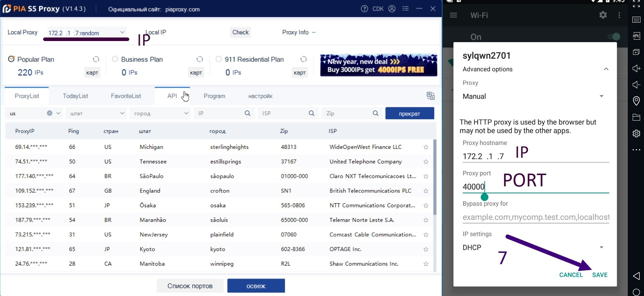Click the карт button under Popular Plan

tap(92, 72)
